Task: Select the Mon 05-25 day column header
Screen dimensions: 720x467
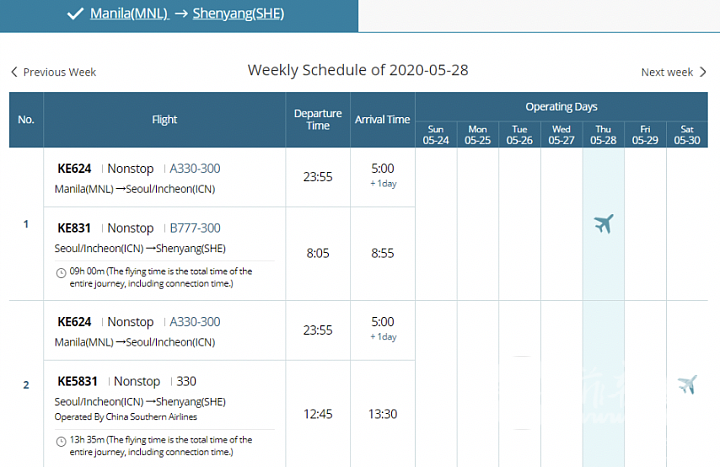Action: (478, 135)
